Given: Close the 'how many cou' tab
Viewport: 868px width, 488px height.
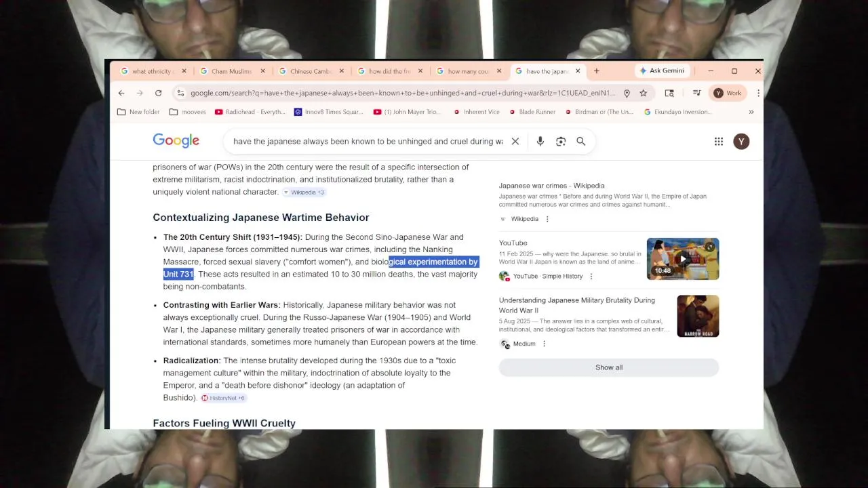Looking at the screenshot, I should tap(499, 71).
